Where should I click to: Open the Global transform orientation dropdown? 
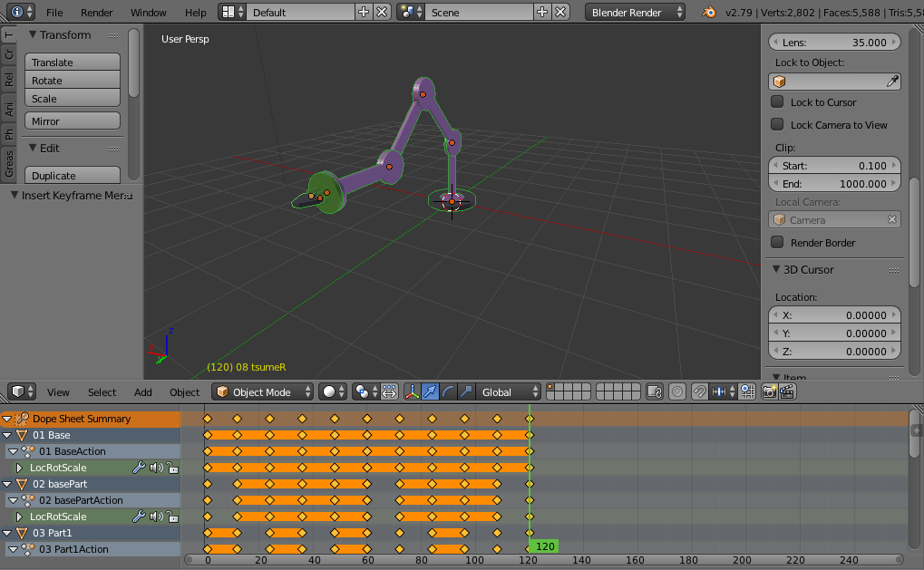pyautogui.click(x=509, y=391)
